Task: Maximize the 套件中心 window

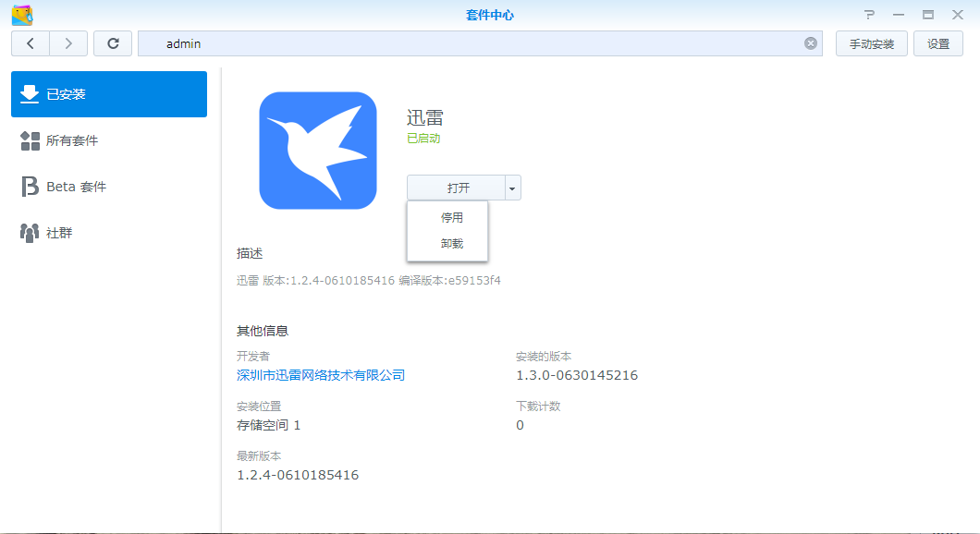Action: [x=927, y=15]
